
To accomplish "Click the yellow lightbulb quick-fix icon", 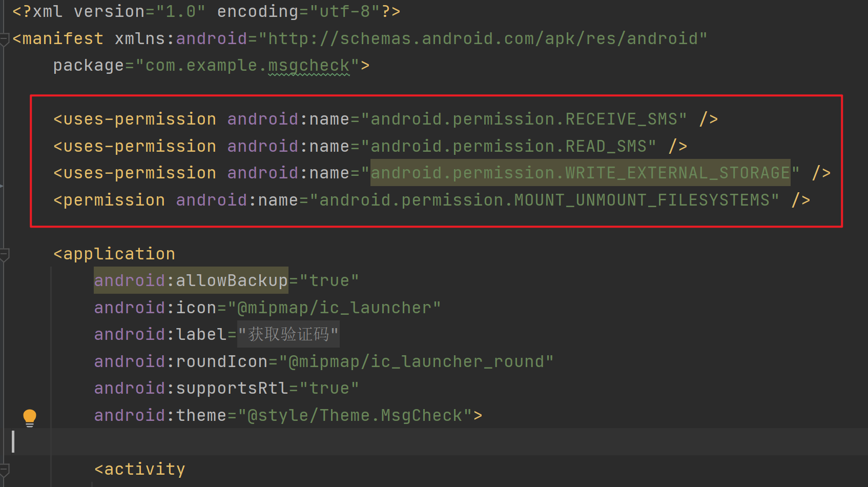I will [30, 417].
